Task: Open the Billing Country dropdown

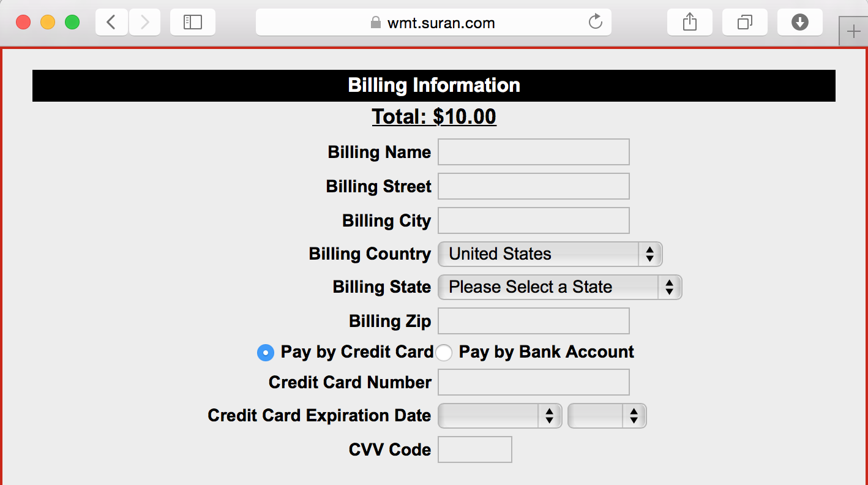Action: pyautogui.click(x=550, y=254)
